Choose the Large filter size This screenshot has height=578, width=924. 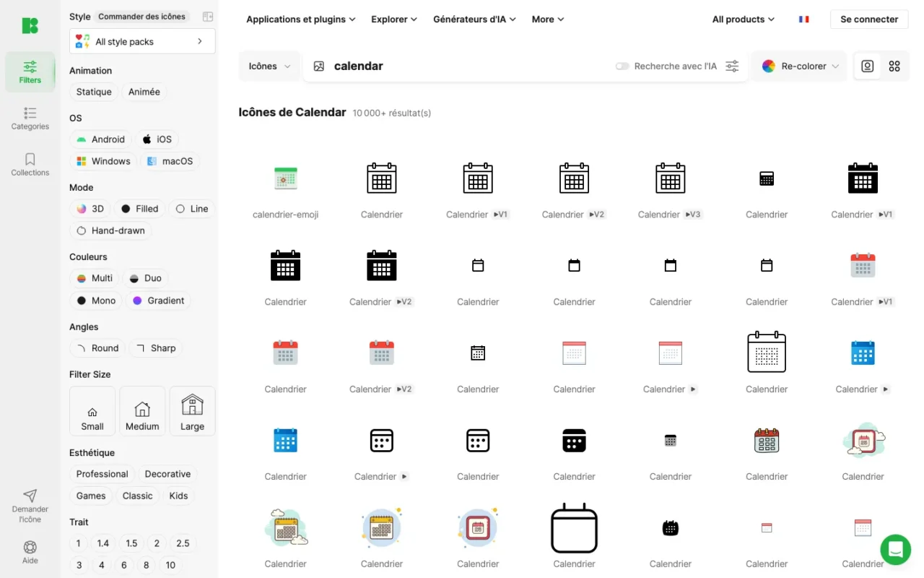[192, 411]
